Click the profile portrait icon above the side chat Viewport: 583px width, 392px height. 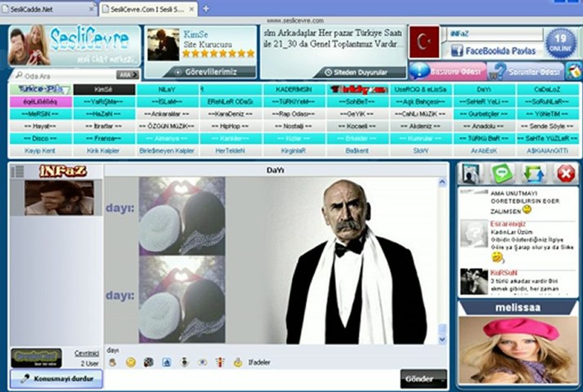coord(470,174)
